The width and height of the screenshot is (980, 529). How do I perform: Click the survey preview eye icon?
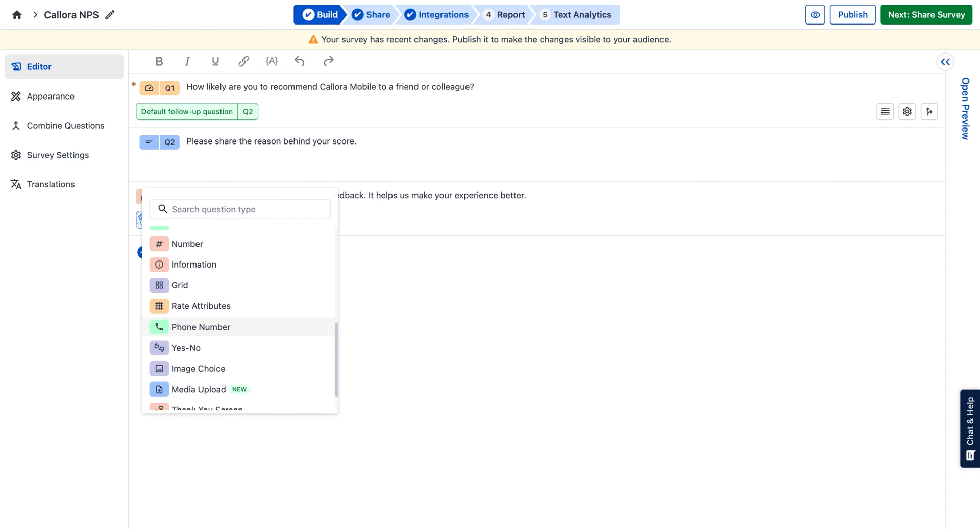(815, 15)
